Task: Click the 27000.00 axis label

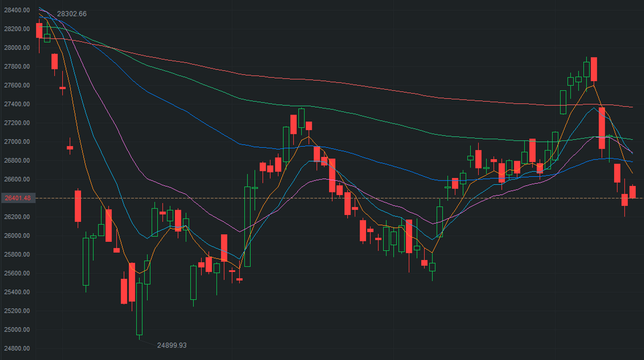Action: (18, 142)
